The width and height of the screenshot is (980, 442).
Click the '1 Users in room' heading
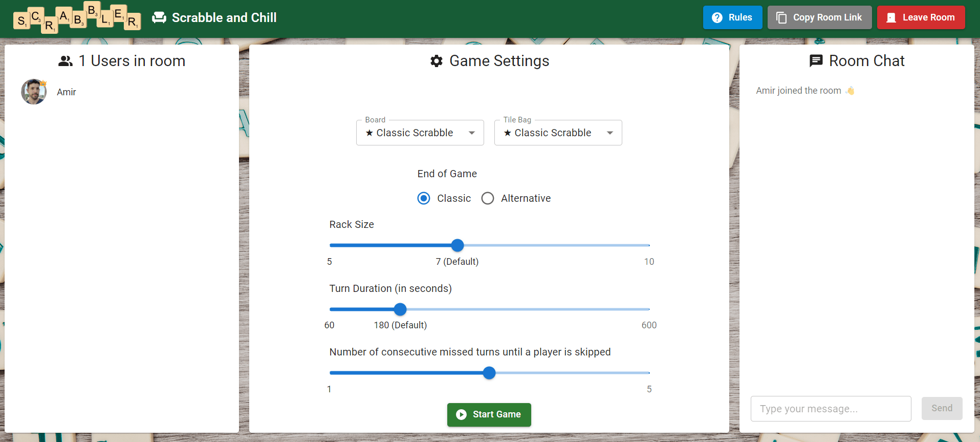click(x=132, y=61)
